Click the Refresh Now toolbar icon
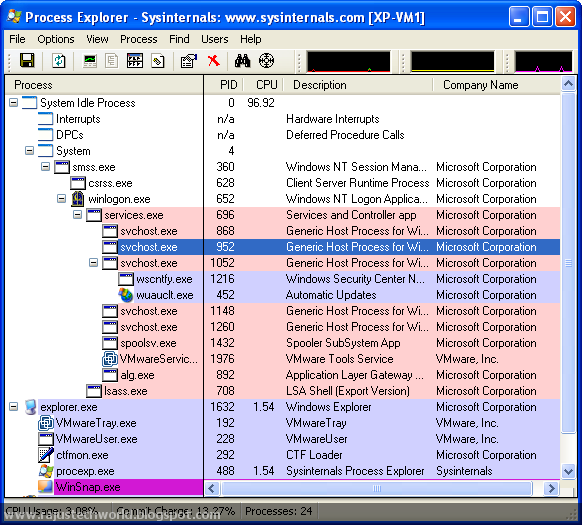The width and height of the screenshot is (582, 525). coord(59,61)
